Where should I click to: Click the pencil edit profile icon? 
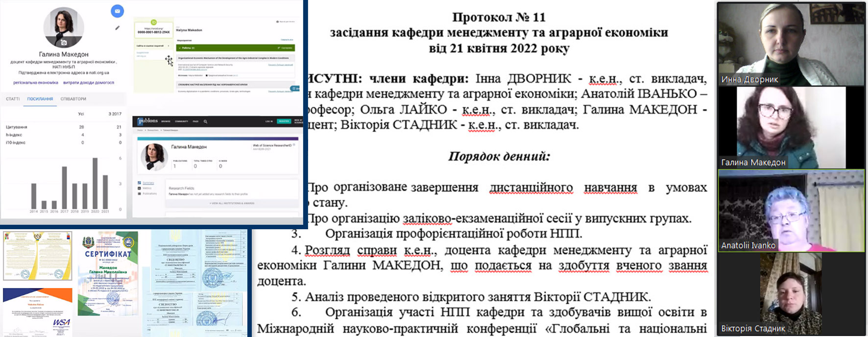point(118,28)
